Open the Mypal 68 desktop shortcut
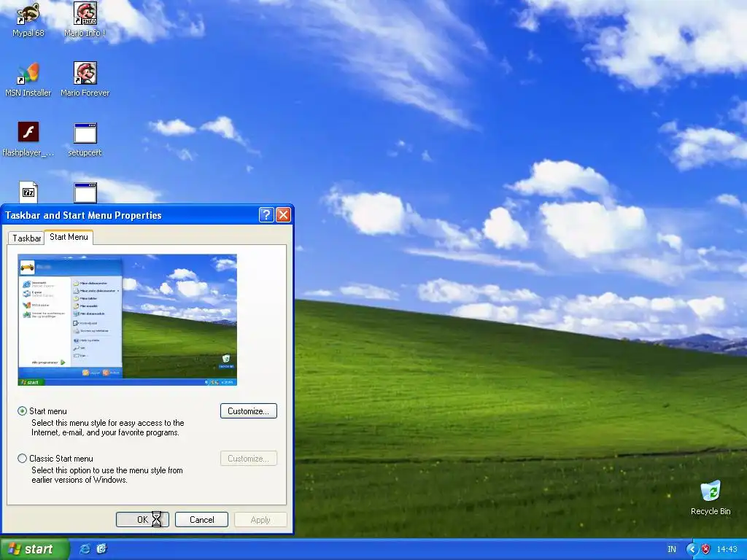 click(x=28, y=19)
